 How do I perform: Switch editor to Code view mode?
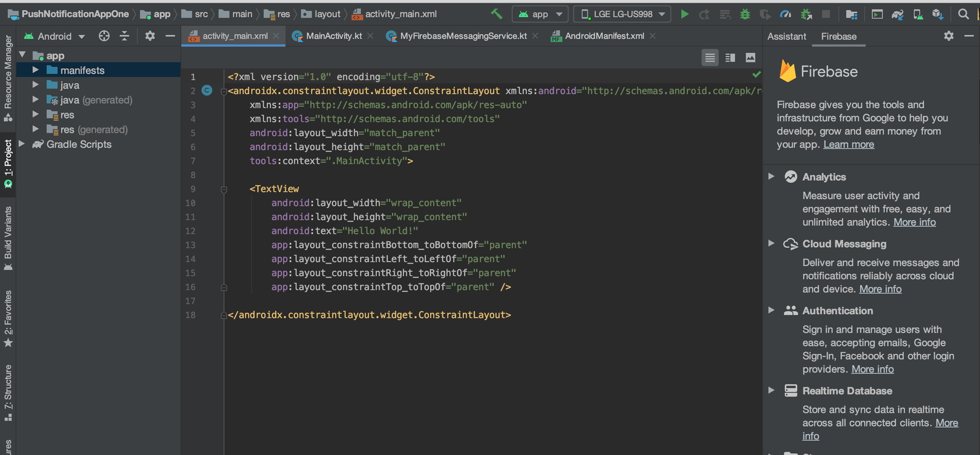[x=710, y=58]
